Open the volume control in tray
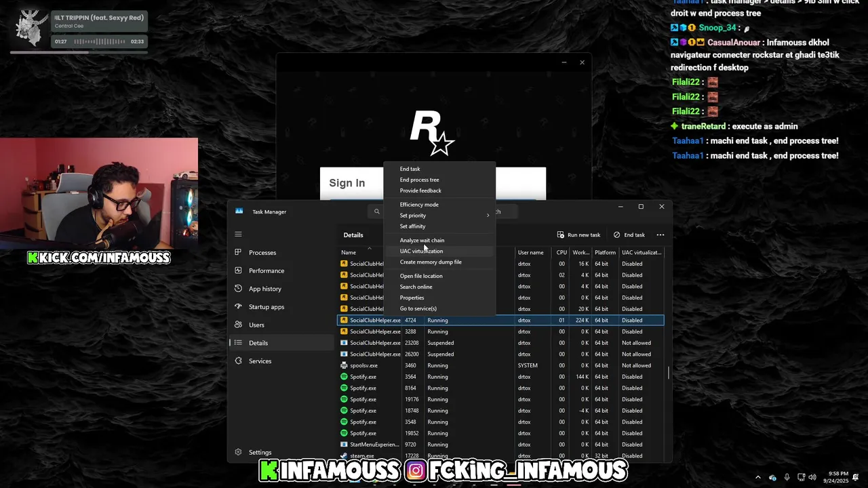This screenshot has width=868, height=488. point(812,477)
